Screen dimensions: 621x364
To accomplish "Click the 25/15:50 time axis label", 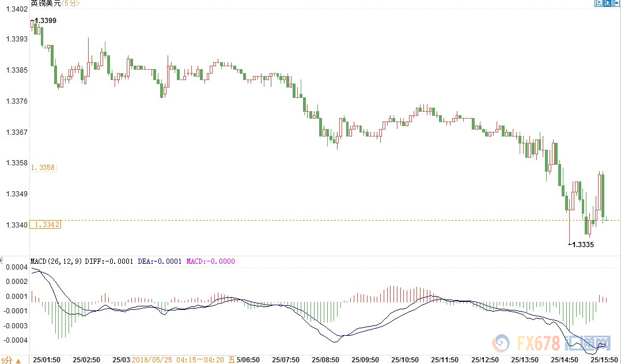I will pos(603,359).
